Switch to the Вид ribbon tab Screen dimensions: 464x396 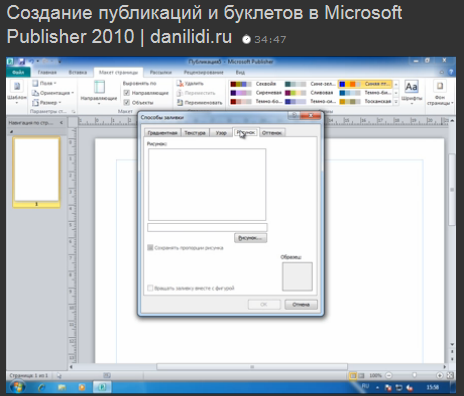(240, 72)
